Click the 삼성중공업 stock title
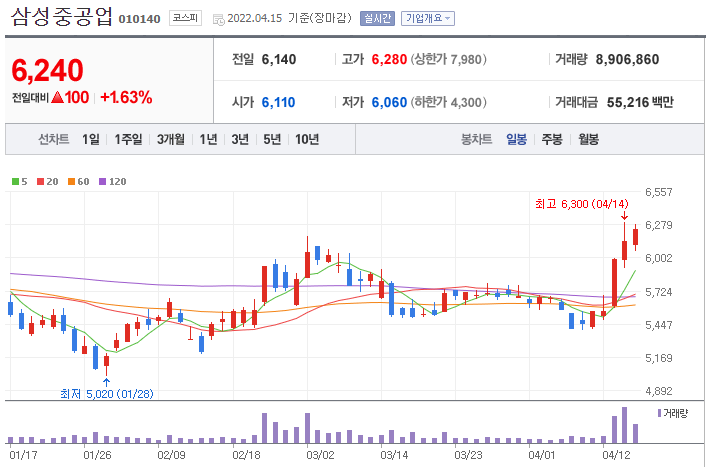Screen dimensions: 706x467 [x=61, y=17]
